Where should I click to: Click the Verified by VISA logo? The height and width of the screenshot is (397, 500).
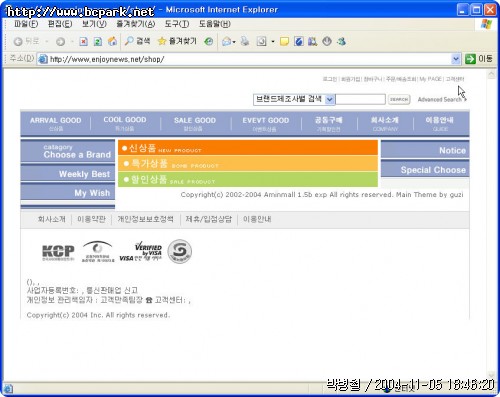click(x=141, y=252)
